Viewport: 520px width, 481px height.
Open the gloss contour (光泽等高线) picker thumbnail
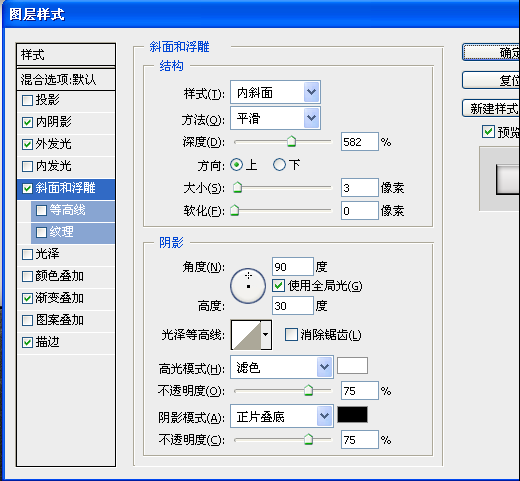pos(246,335)
